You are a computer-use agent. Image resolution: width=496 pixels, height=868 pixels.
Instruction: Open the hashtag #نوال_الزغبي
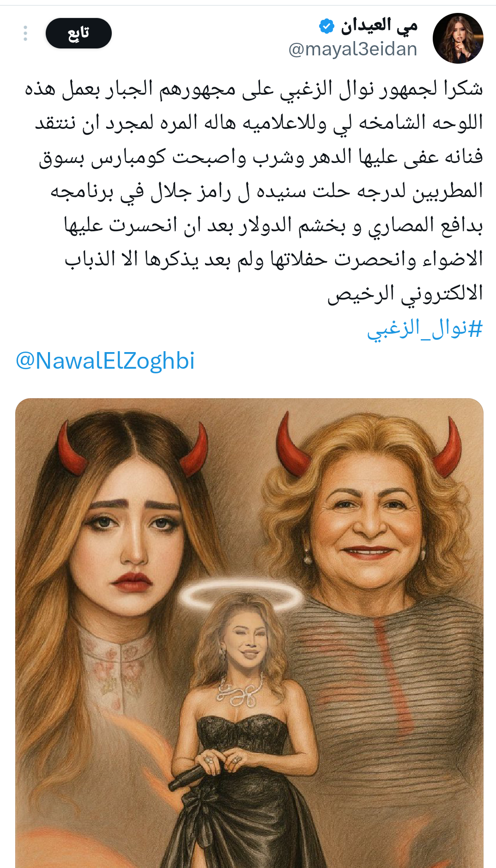tap(425, 329)
